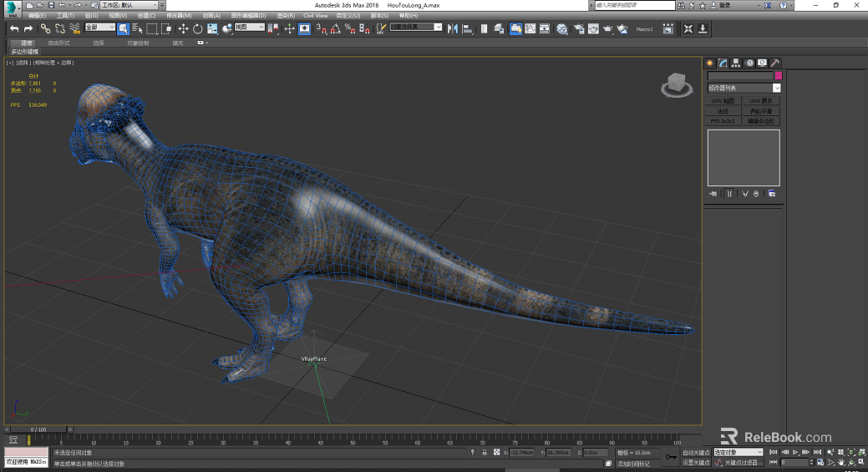
Task: Click the FFD 2x2x2 modifier button
Action: click(x=723, y=120)
